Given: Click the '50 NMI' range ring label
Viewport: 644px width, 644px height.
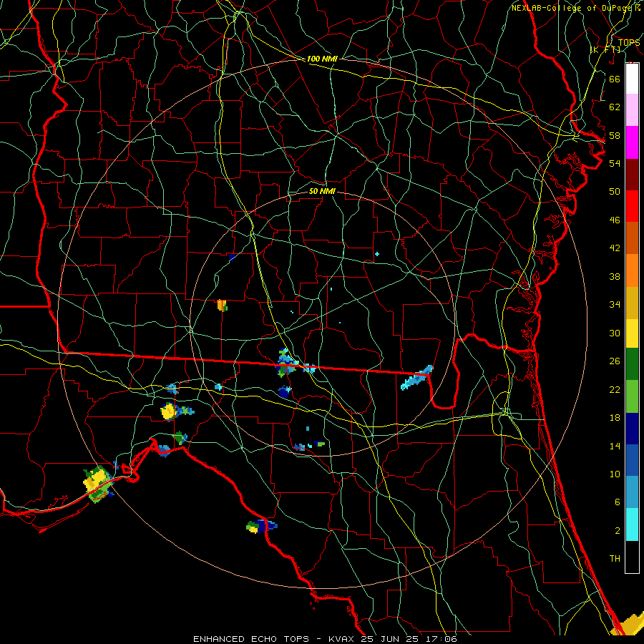Looking at the screenshot, I should click(322, 191).
